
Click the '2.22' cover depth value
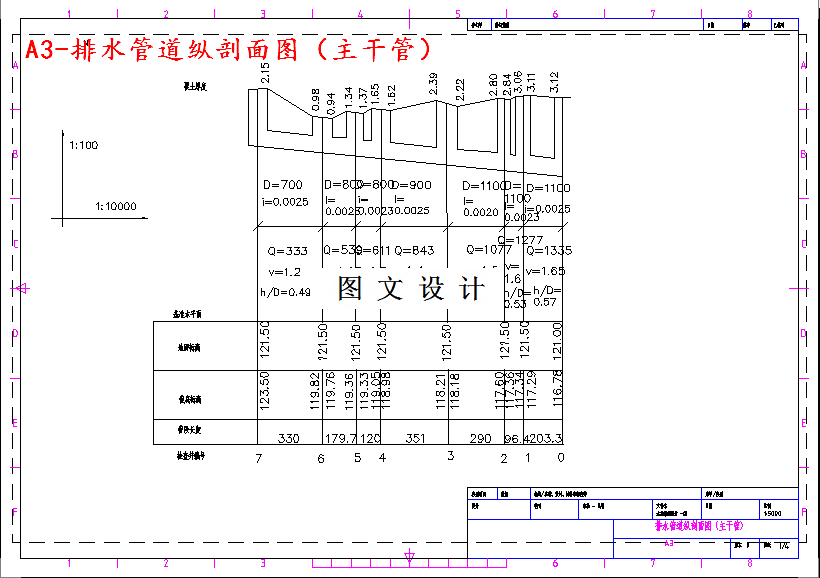pos(460,90)
